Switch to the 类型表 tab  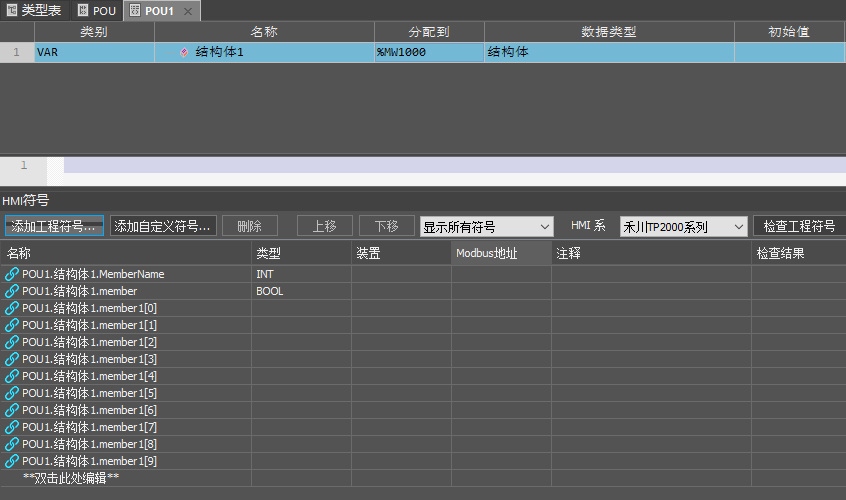pos(40,10)
